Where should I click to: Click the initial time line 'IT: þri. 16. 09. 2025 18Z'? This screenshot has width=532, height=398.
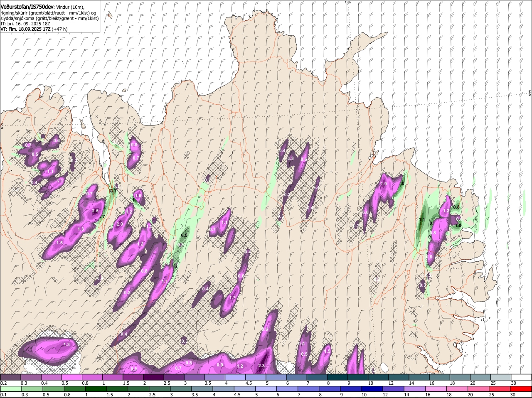[25, 24]
